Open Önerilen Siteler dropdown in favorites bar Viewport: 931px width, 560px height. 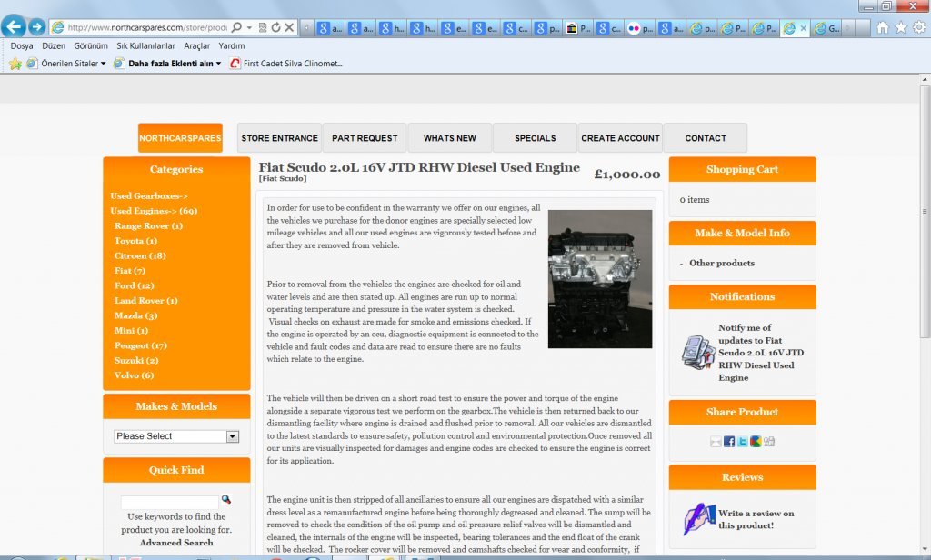click(x=66, y=64)
